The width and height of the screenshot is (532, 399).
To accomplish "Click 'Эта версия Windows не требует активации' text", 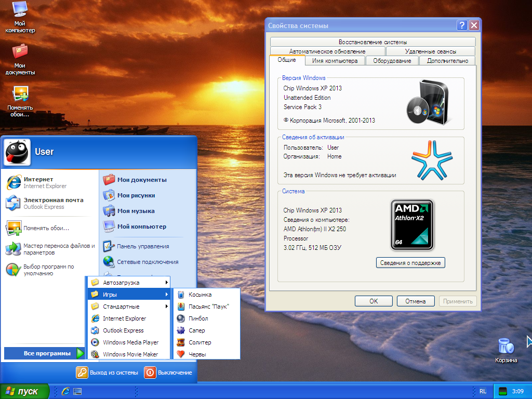I will (x=340, y=175).
